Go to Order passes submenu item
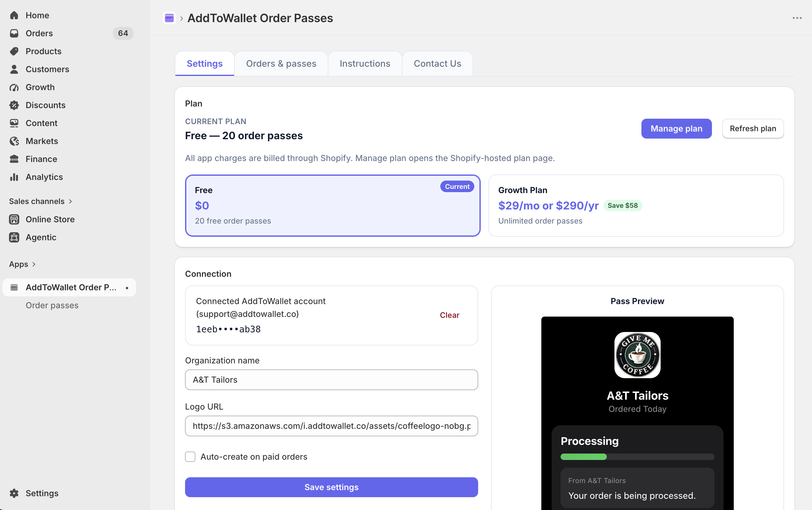The width and height of the screenshot is (812, 510). [x=52, y=305]
